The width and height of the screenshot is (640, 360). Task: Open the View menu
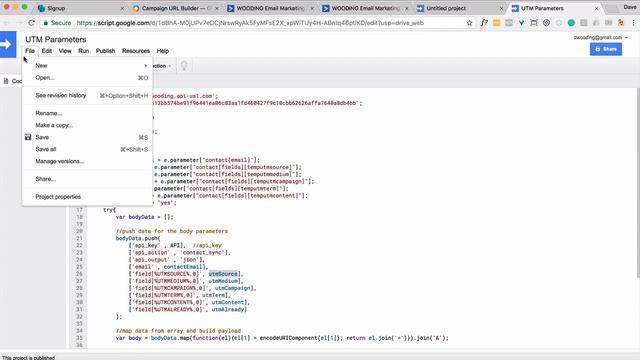65,51
